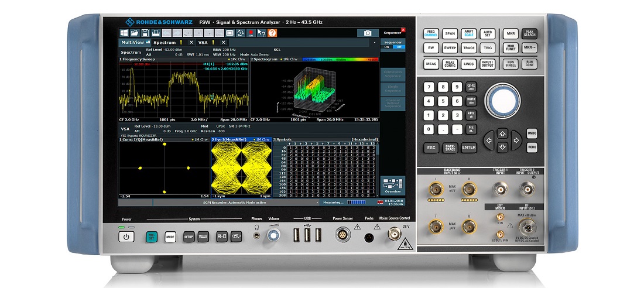
Task: Expand the SCPI Recorder status bar dropdown
Action: tap(318, 203)
